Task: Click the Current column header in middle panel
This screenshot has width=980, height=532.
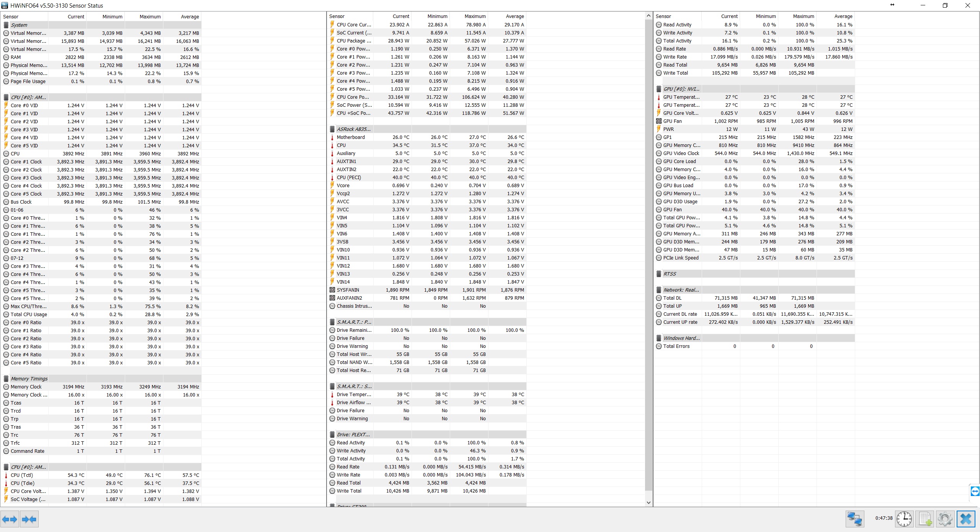Action: click(x=400, y=16)
